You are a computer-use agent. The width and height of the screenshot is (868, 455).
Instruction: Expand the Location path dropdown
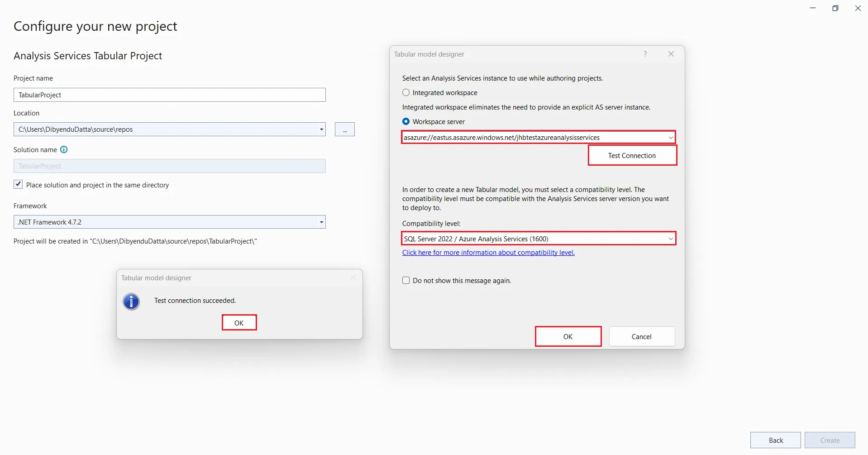click(x=321, y=129)
